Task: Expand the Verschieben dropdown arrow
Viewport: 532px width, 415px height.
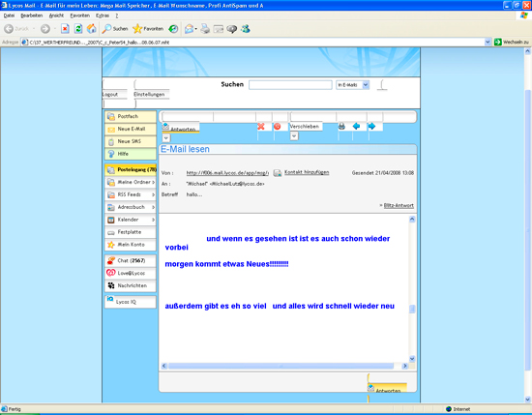Action: [x=294, y=136]
